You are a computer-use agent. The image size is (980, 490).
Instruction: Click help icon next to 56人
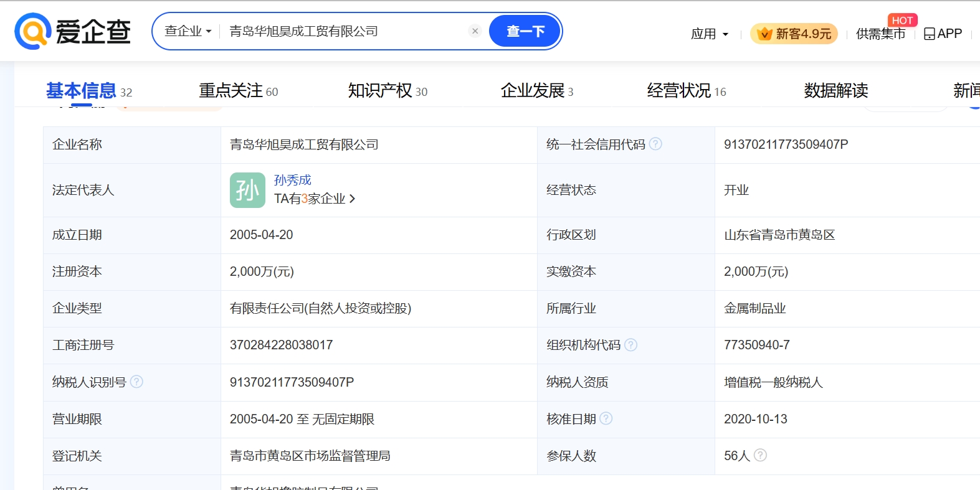click(760, 455)
